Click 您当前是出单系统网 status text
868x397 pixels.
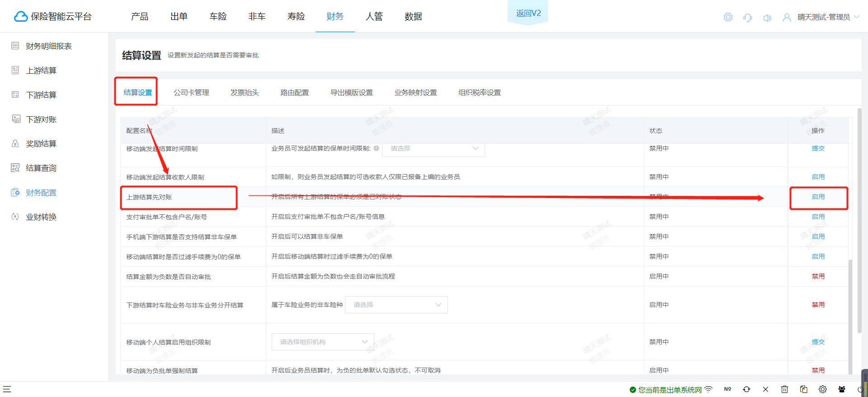click(670, 390)
